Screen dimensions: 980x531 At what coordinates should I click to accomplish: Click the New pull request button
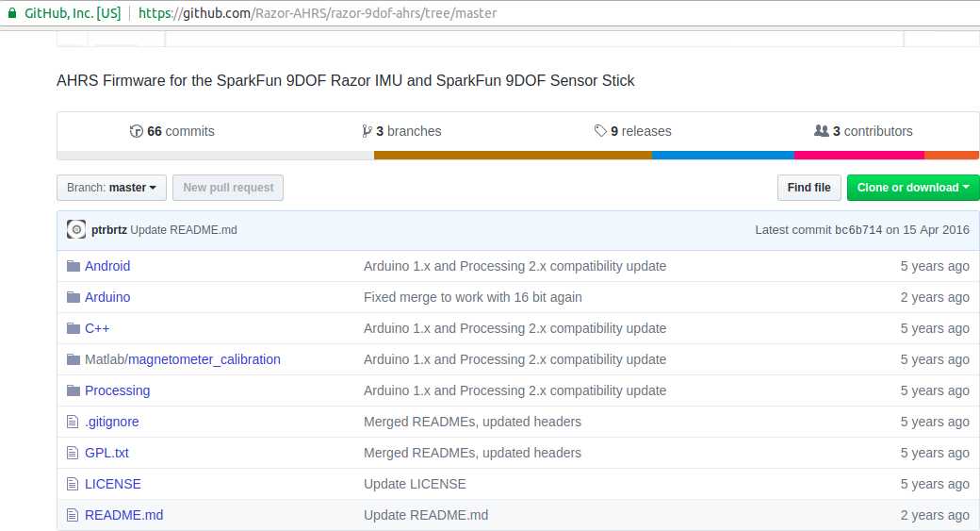coord(228,188)
